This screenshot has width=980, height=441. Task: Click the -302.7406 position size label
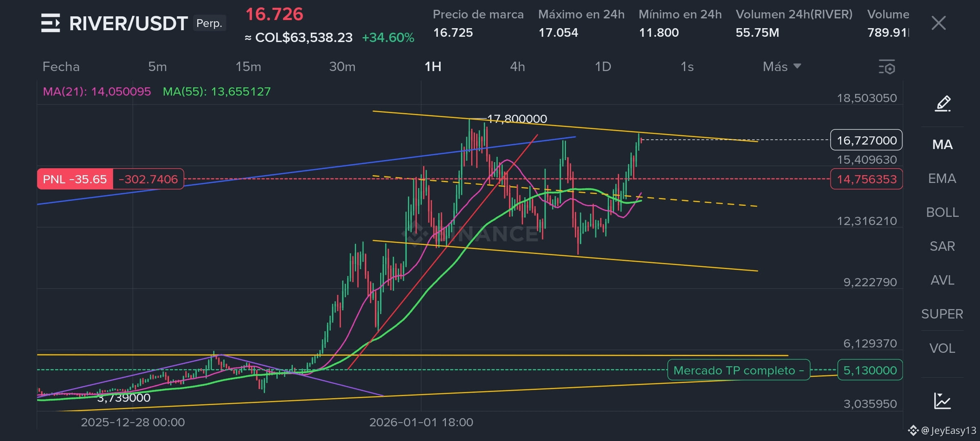pos(148,179)
